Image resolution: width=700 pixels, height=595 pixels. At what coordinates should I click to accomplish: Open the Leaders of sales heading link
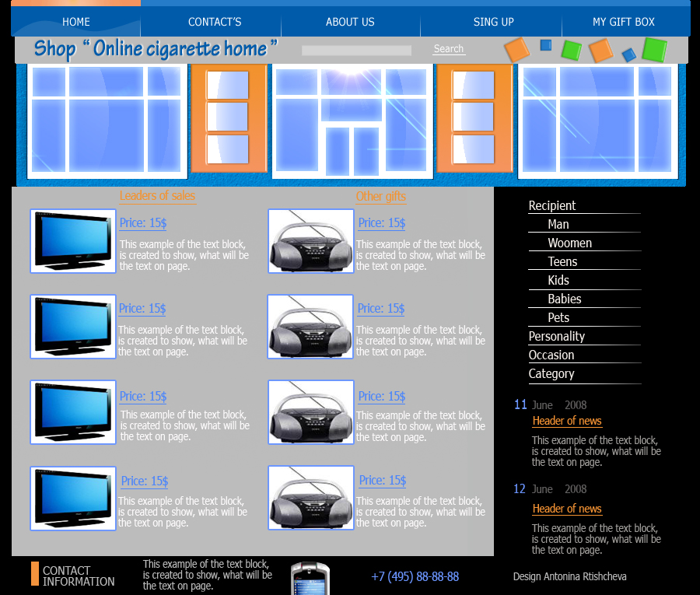(x=158, y=196)
